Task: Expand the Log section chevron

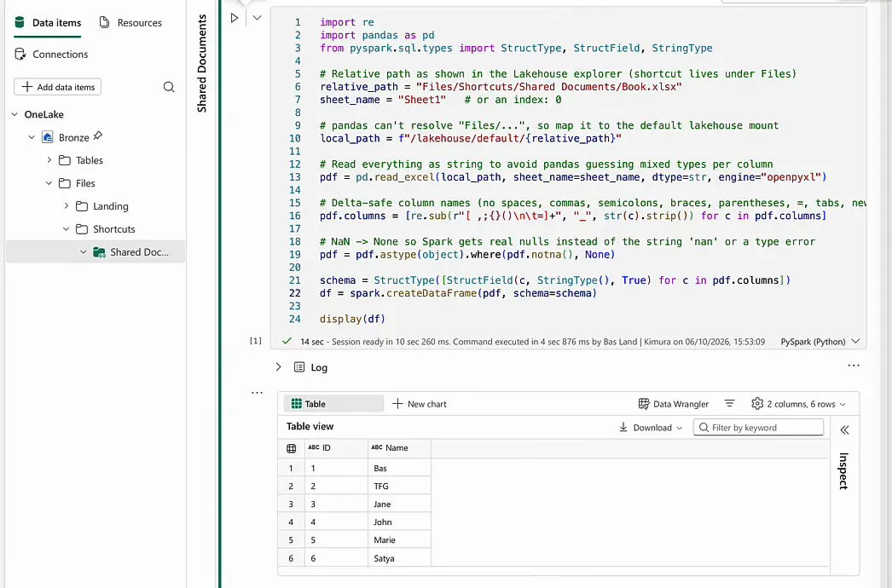Action: click(278, 366)
